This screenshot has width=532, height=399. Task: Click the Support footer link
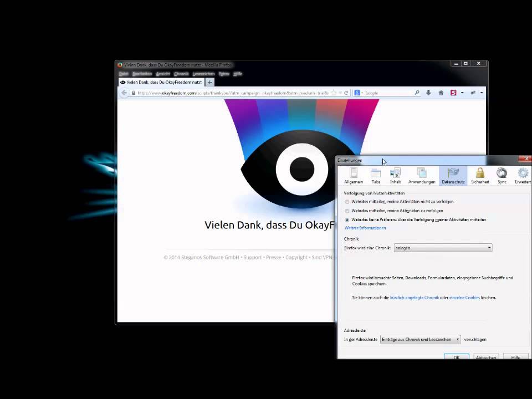tap(253, 258)
